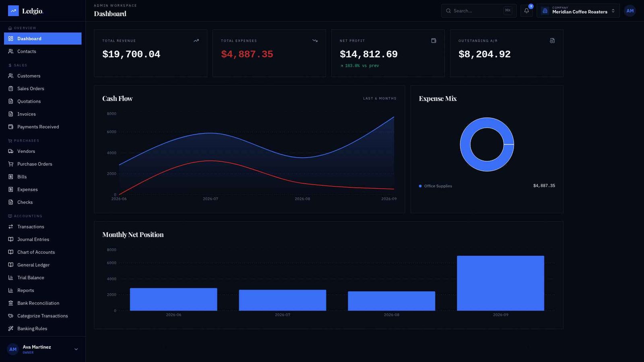The image size is (644, 362).
Task: Click the 2026-09 bar in Monthly Net Position
Action: click(500, 283)
